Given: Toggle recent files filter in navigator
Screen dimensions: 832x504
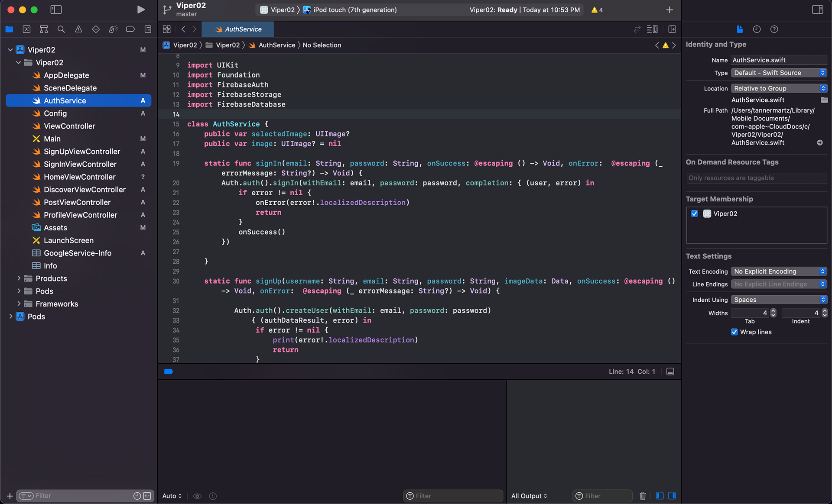Looking at the screenshot, I should coord(137,496).
